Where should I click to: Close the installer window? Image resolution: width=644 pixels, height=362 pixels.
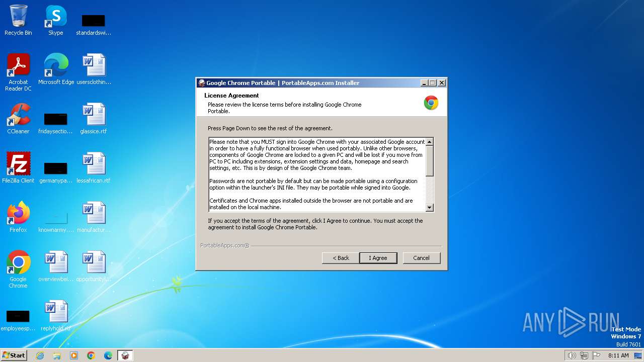tap(442, 83)
